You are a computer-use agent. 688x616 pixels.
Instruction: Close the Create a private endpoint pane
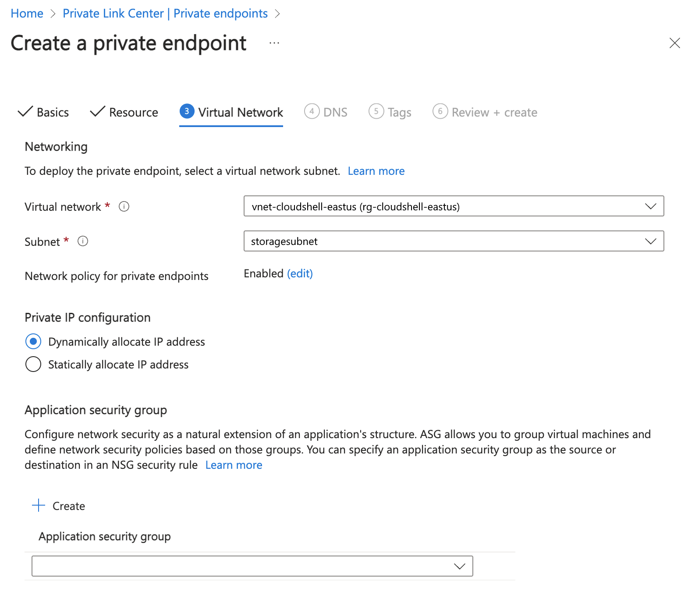coord(674,43)
